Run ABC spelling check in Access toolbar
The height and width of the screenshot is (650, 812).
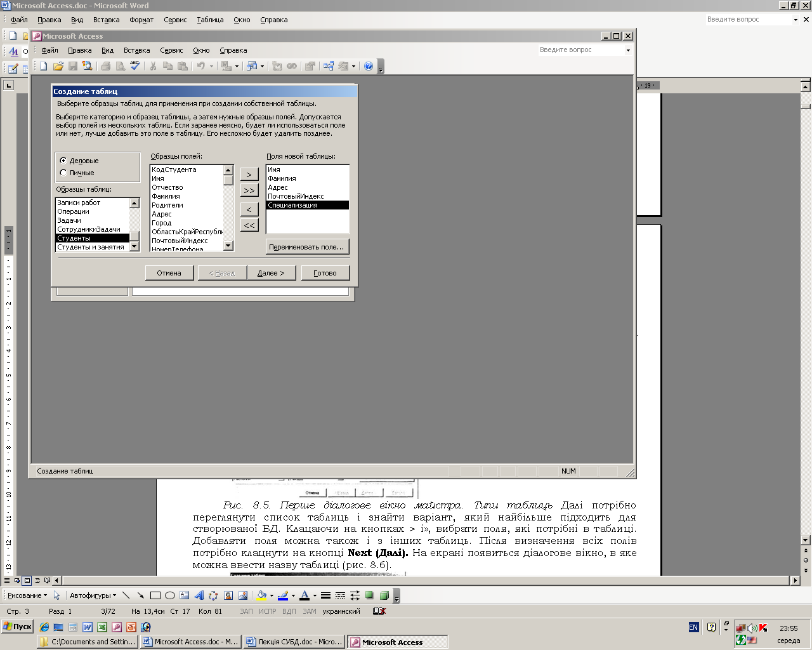(135, 66)
